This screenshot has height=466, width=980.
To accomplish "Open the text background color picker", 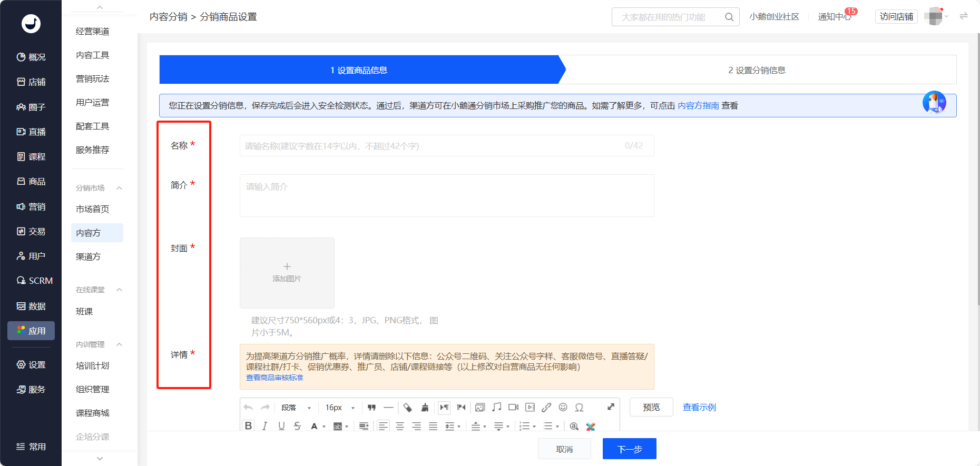I will pos(338,427).
